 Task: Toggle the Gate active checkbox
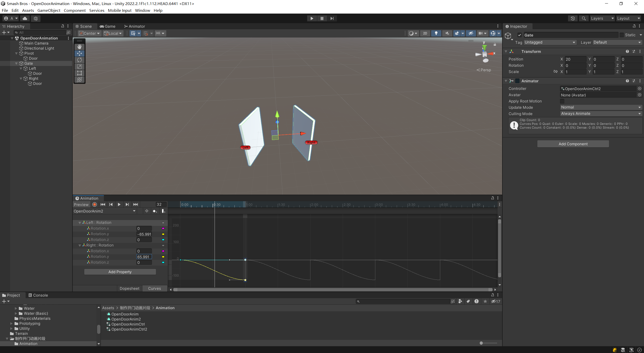pos(519,35)
